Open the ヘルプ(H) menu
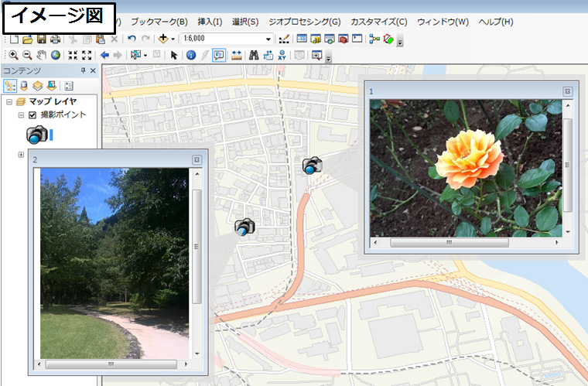 [496, 22]
